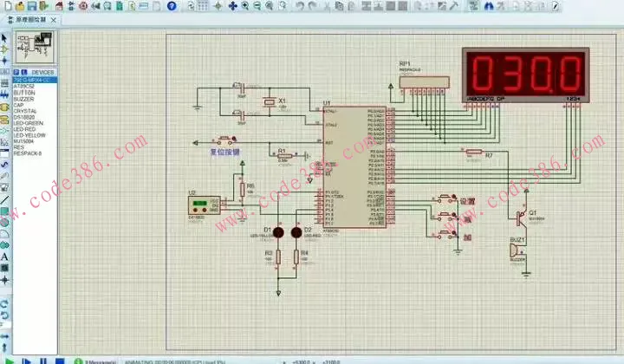
Task: Pause the running simulation
Action: click(42, 360)
